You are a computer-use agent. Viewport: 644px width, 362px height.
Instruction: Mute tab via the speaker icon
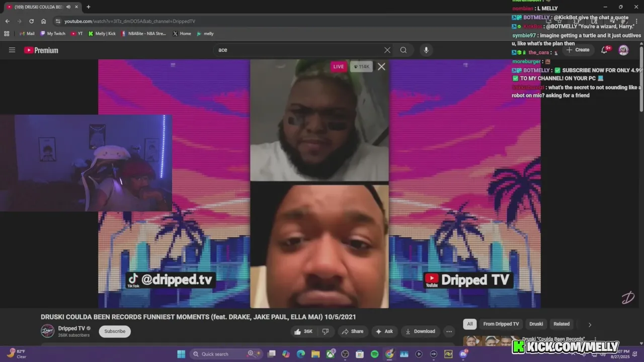pos(68,7)
